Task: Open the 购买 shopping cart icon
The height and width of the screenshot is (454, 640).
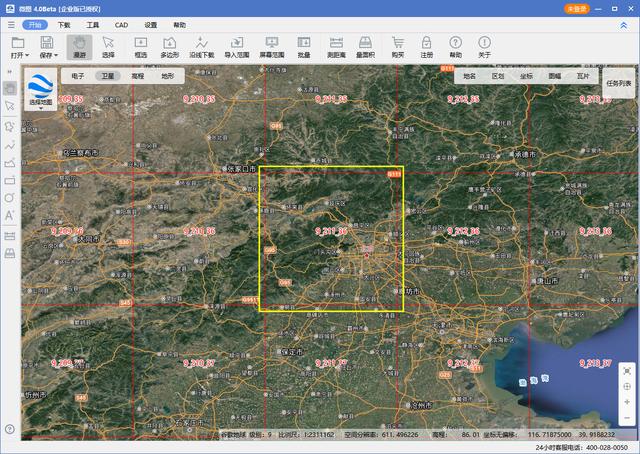Action: coord(397,46)
